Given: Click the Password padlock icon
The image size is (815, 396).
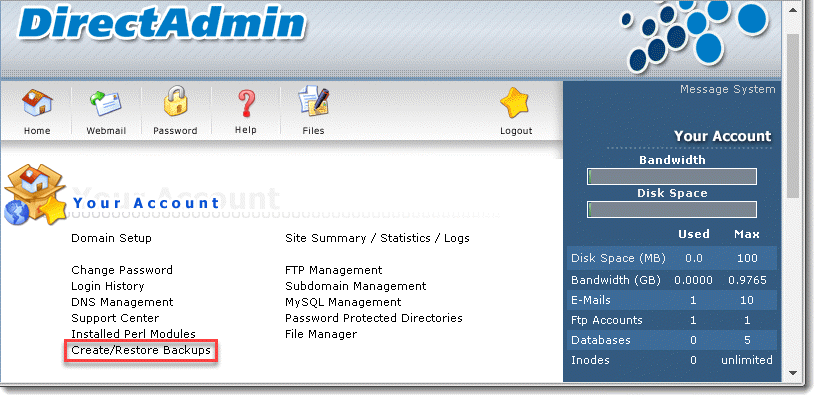Looking at the screenshot, I should point(175,101).
